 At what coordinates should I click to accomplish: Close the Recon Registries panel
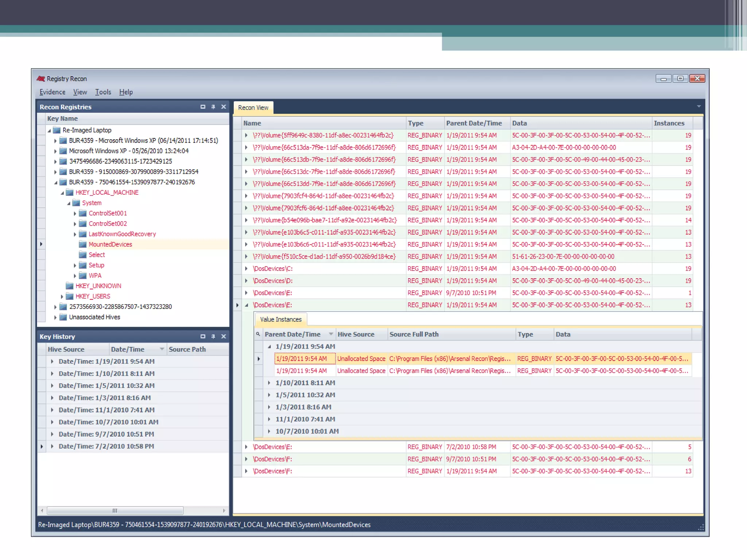[224, 107]
